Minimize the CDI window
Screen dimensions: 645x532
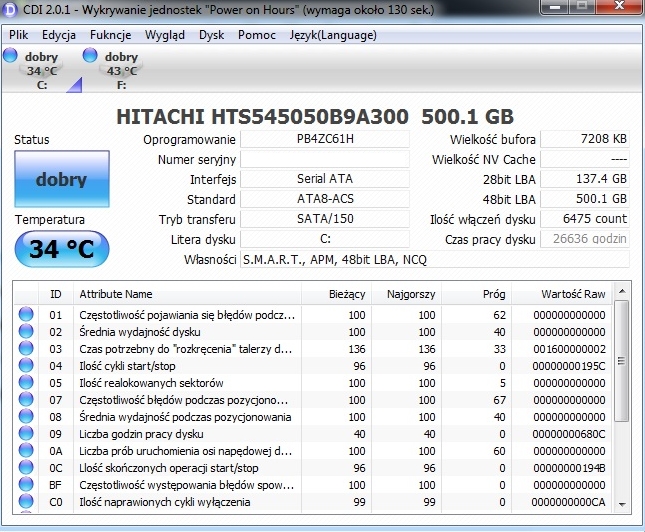coord(555,7)
